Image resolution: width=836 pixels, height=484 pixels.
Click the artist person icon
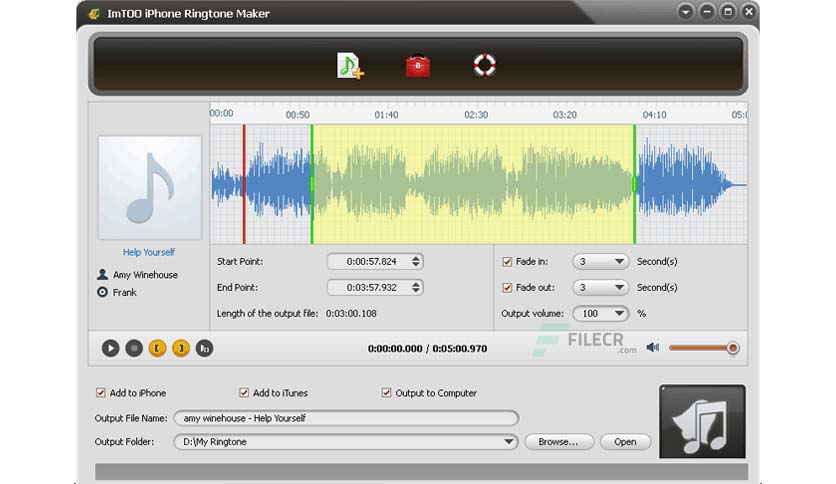pos(102,275)
